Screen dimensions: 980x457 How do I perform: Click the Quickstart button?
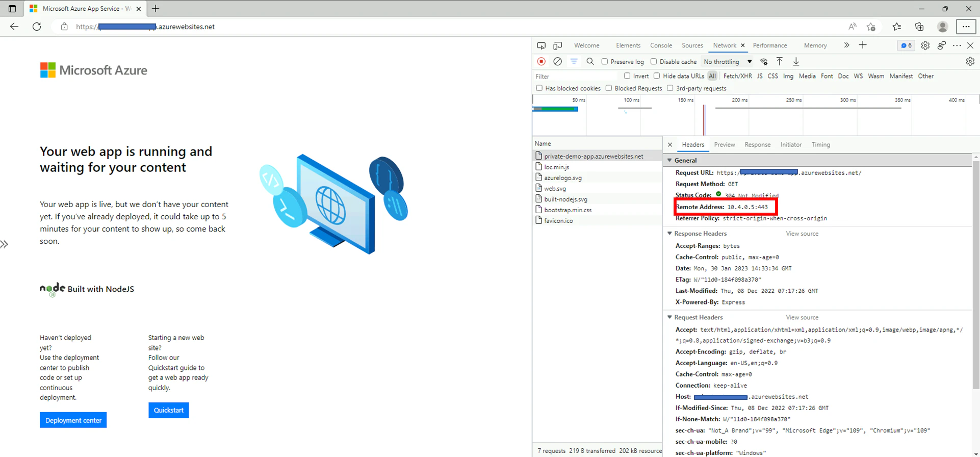(169, 410)
